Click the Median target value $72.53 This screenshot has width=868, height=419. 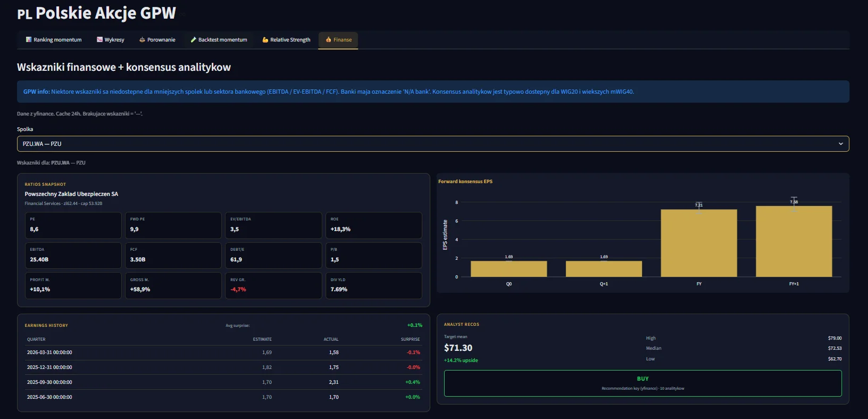click(834, 348)
